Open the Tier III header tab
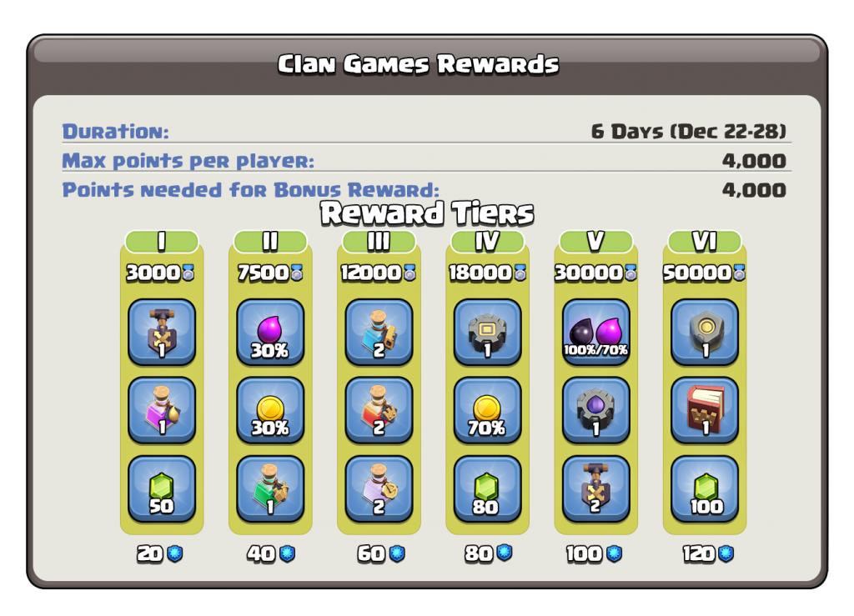The height and width of the screenshot is (616, 854). point(379,241)
